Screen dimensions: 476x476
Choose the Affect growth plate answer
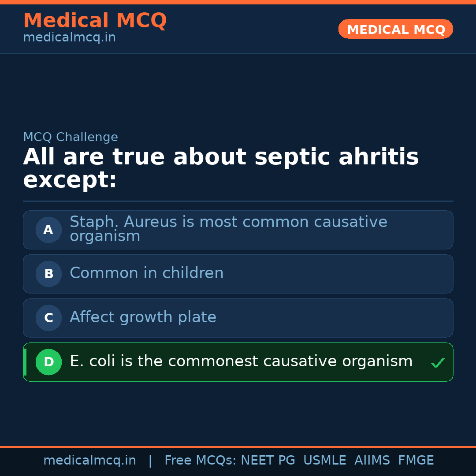(x=143, y=317)
